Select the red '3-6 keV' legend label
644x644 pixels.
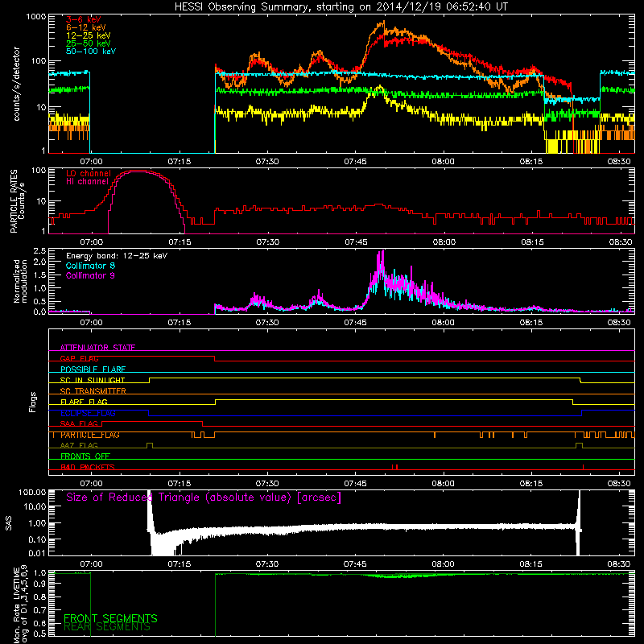(84, 19)
